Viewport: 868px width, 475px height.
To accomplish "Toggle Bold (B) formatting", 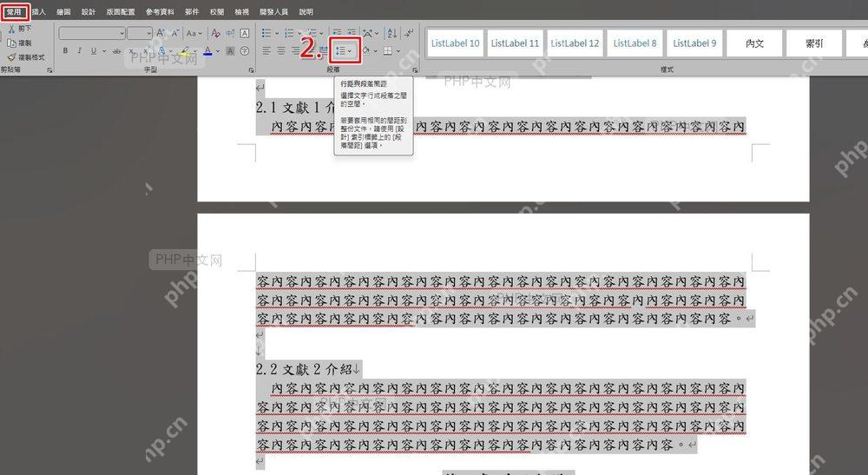I will [65, 51].
